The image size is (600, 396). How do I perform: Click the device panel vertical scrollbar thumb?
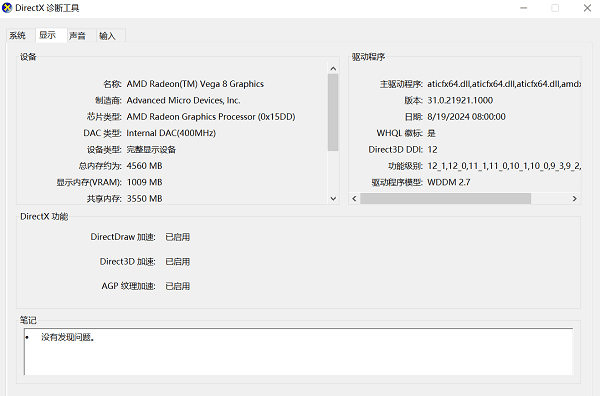pyautogui.click(x=333, y=112)
